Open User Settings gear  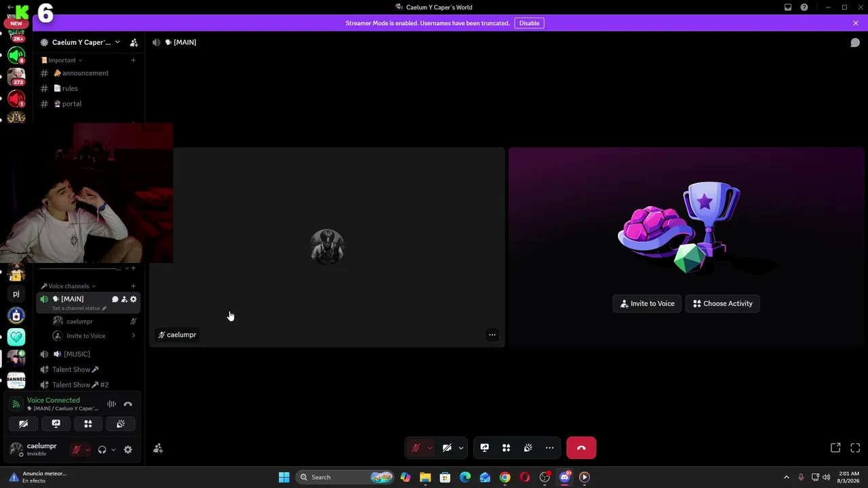click(x=127, y=449)
